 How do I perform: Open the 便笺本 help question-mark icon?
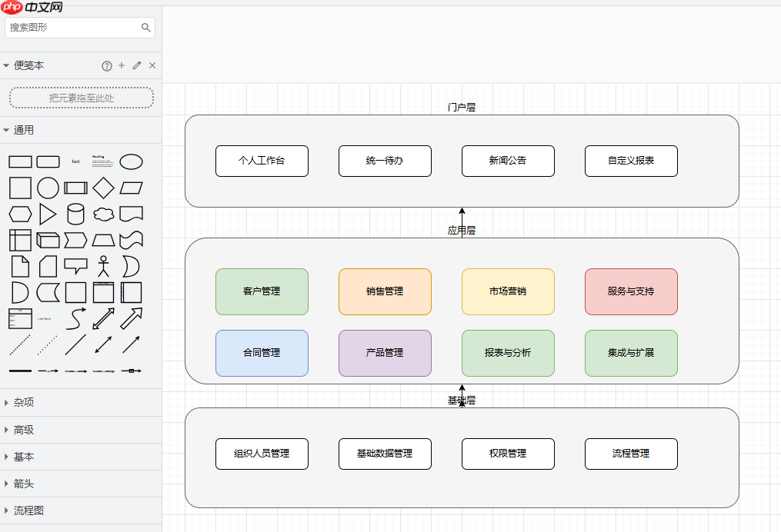pyautogui.click(x=106, y=65)
